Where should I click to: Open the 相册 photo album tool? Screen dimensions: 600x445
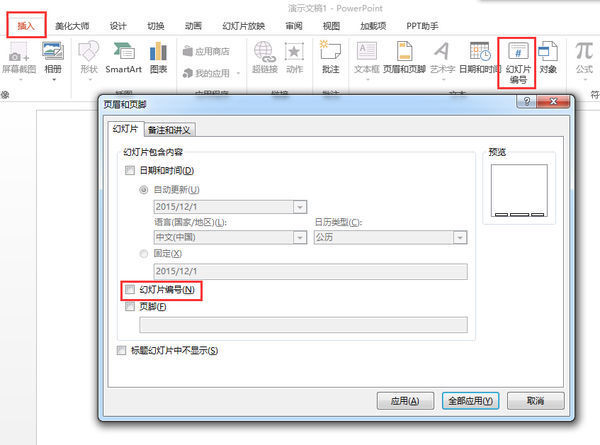[52, 58]
